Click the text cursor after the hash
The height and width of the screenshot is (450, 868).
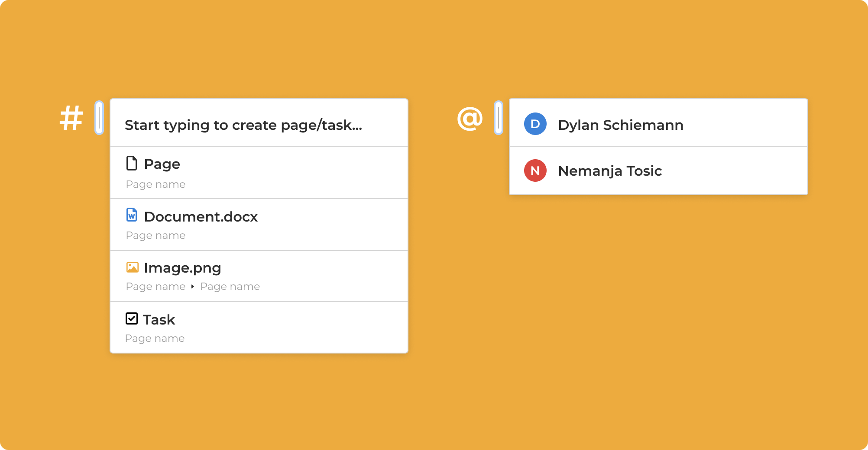(x=99, y=118)
